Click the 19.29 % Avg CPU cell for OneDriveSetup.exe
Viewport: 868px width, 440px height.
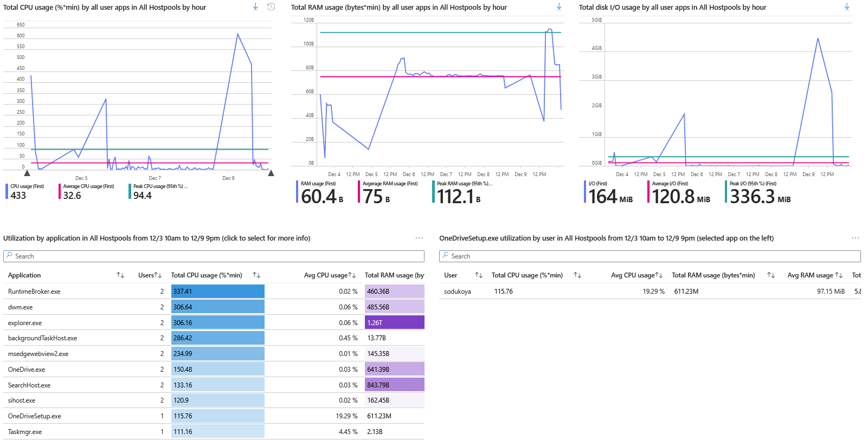click(x=346, y=416)
